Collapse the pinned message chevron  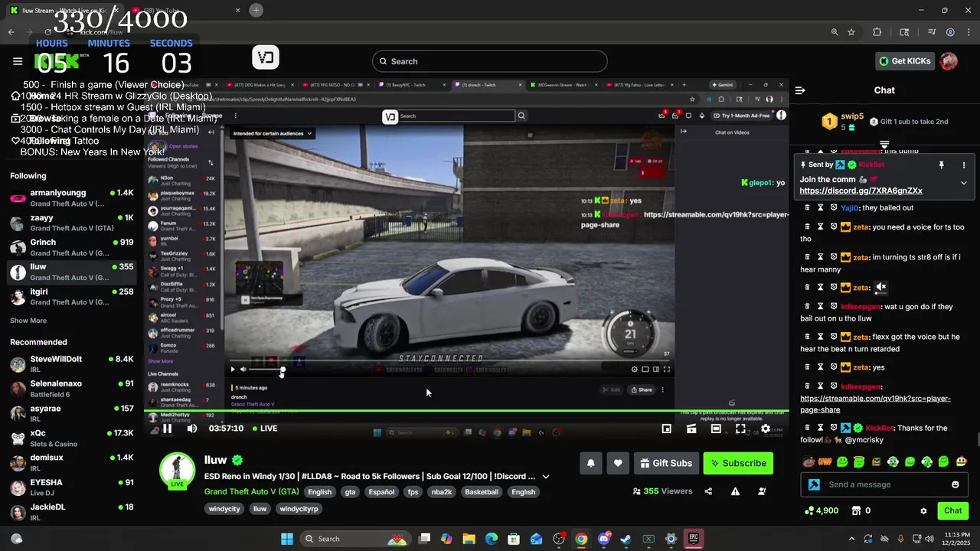(x=964, y=183)
